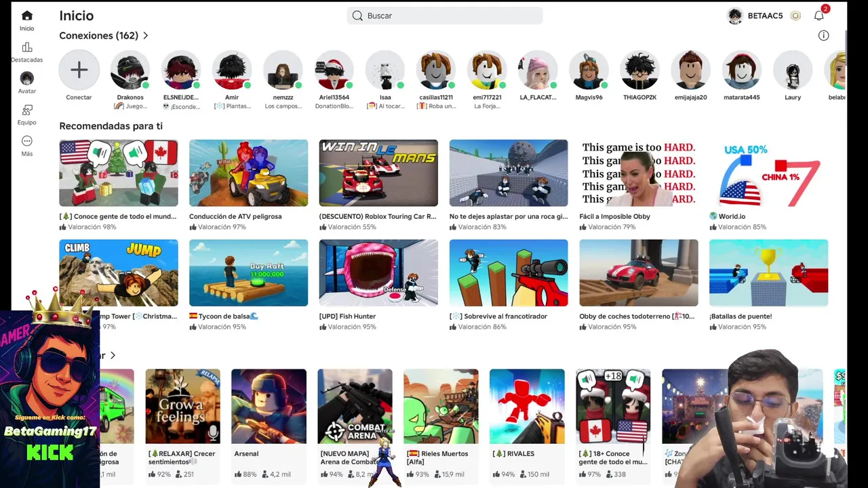
Task: Open ¡Batallas de puente! thumbnail
Action: click(x=768, y=272)
